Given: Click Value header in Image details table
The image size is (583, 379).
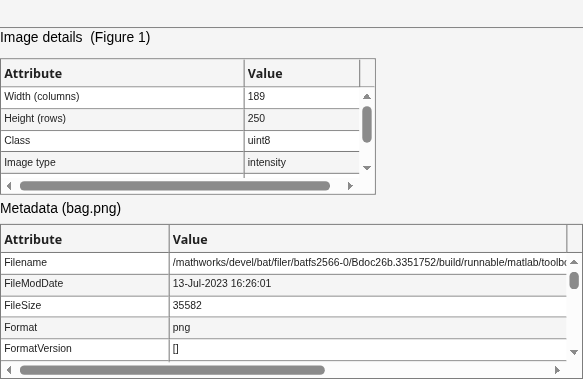Looking at the screenshot, I should (x=302, y=73).
